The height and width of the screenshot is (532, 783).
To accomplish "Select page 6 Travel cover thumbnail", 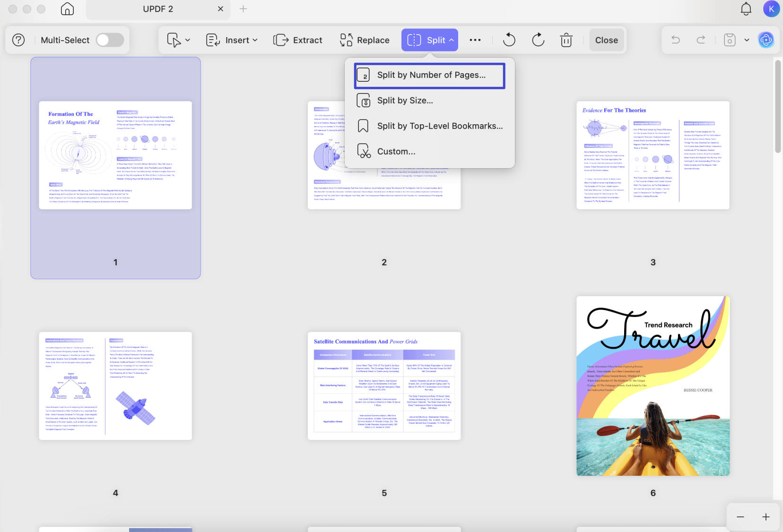I will 653,386.
